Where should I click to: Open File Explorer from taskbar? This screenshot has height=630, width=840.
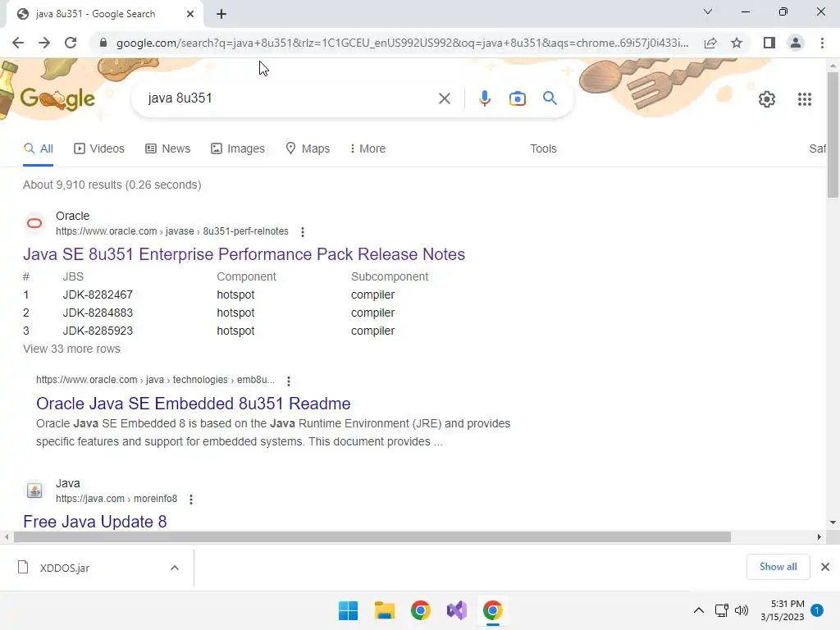point(384,610)
